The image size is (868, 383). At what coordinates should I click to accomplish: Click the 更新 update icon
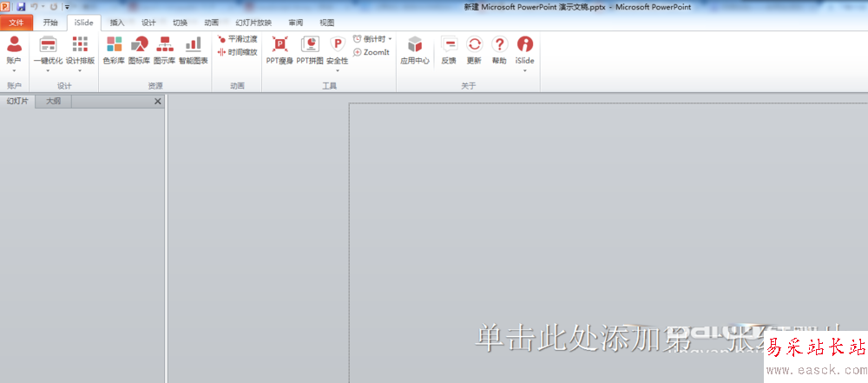[x=474, y=50]
